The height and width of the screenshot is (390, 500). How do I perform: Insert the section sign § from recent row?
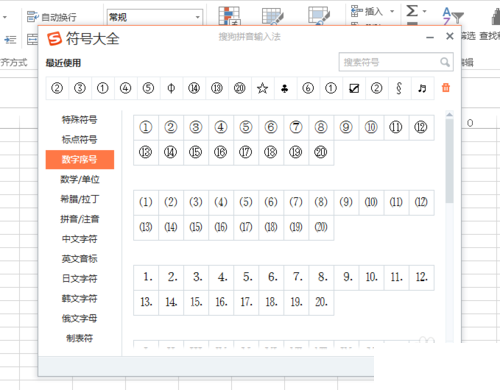point(399,88)
